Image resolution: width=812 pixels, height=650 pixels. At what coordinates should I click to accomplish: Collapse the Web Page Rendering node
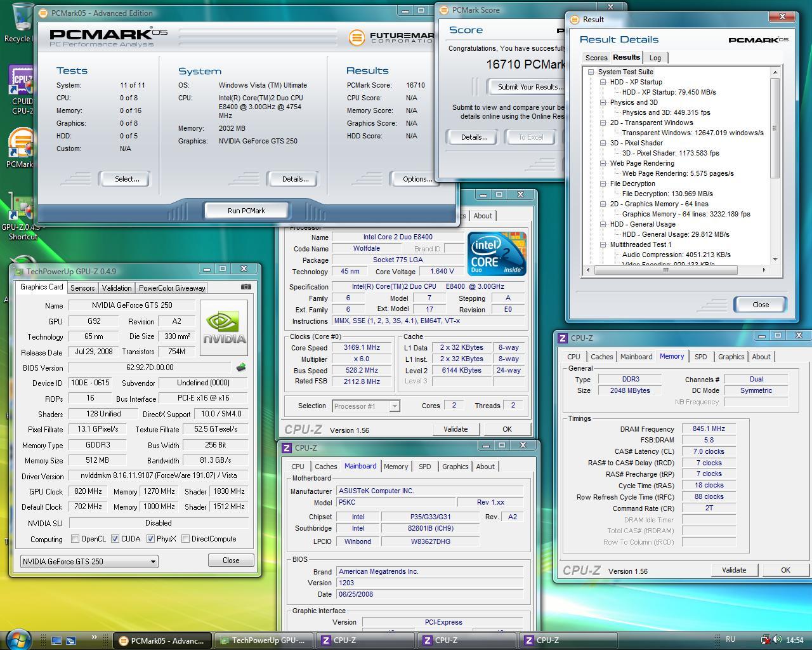(x=603, y=164)
